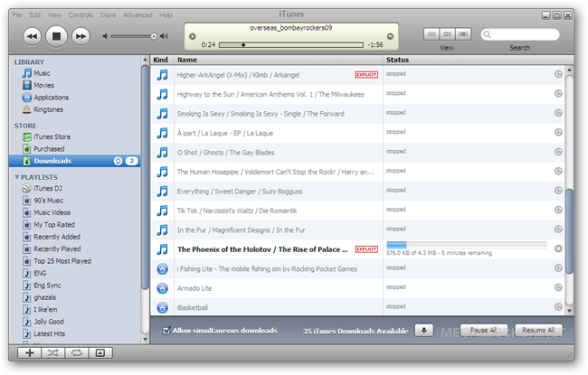Viewport: 588px width, 375px height.
Task: Open the Store menu
Action: (x=108, y=15)
